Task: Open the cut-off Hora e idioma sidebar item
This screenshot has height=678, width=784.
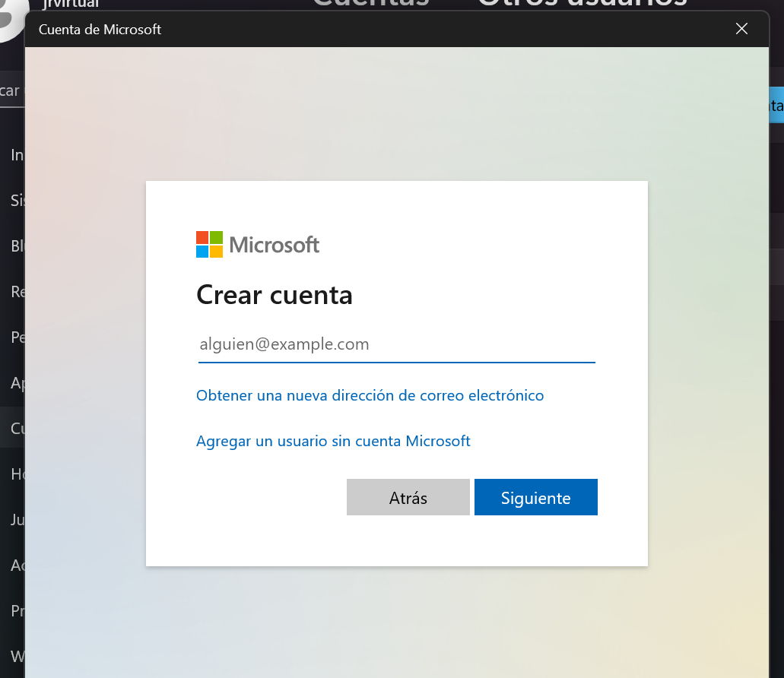Action: 15,474
